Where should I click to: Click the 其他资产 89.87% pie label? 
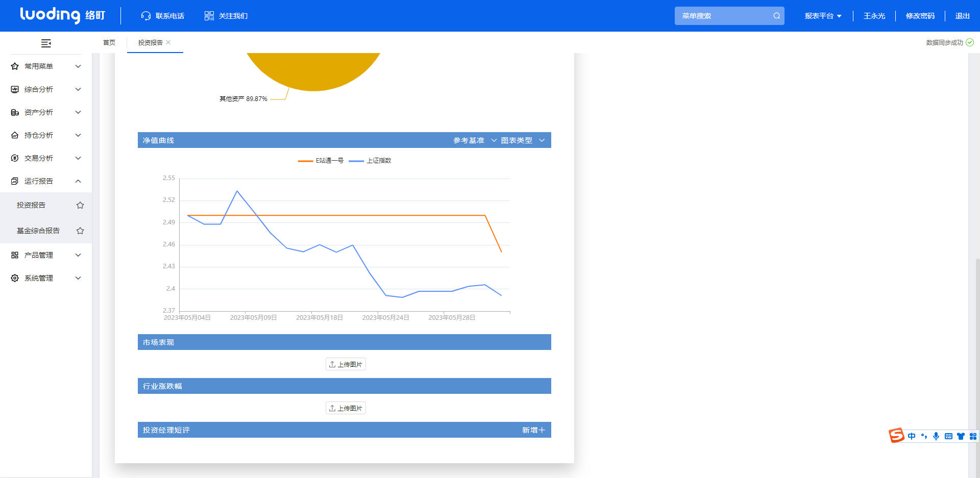click(x=243, y=99)
